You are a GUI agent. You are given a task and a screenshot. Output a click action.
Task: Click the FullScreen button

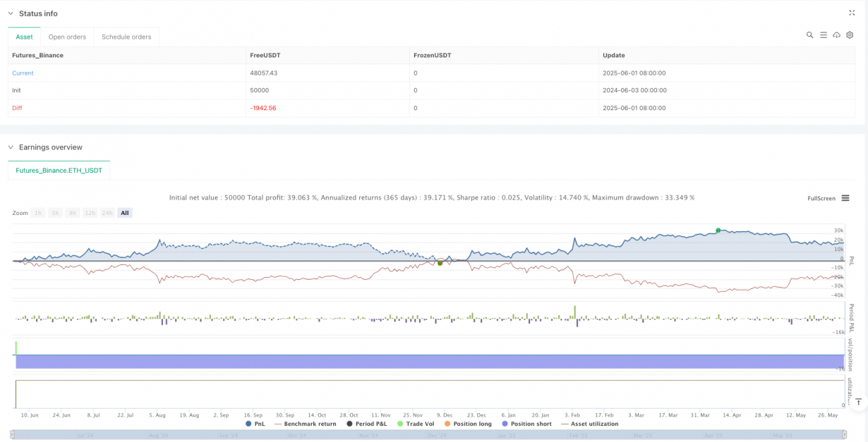(821, 198)
